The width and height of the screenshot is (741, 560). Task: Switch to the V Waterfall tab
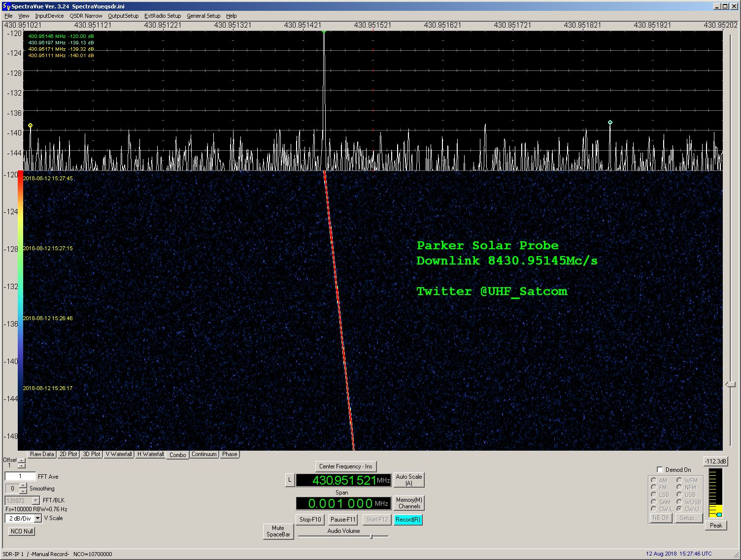coord(119,454)
